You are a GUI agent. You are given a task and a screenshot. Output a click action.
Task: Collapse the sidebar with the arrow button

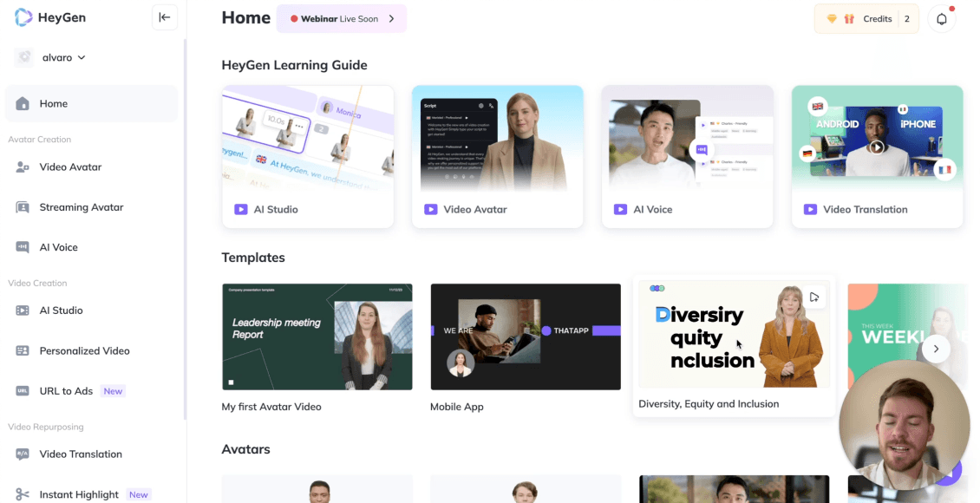[165, 17]
